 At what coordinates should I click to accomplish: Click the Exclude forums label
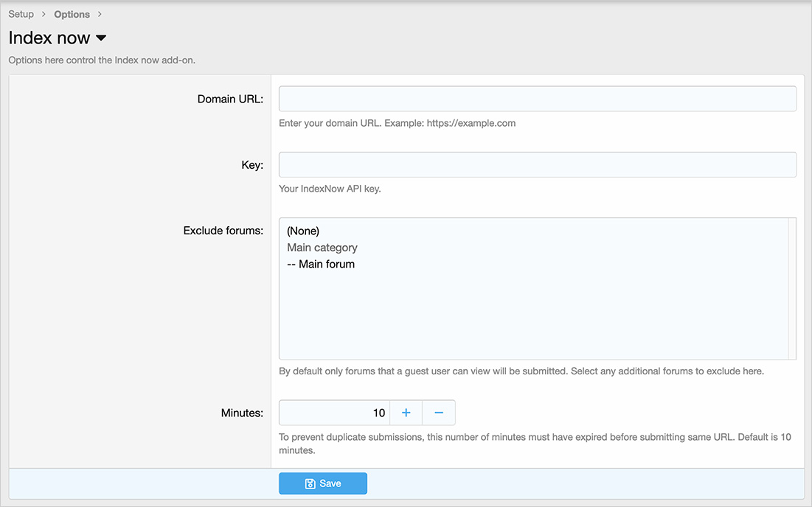(223, 231)
